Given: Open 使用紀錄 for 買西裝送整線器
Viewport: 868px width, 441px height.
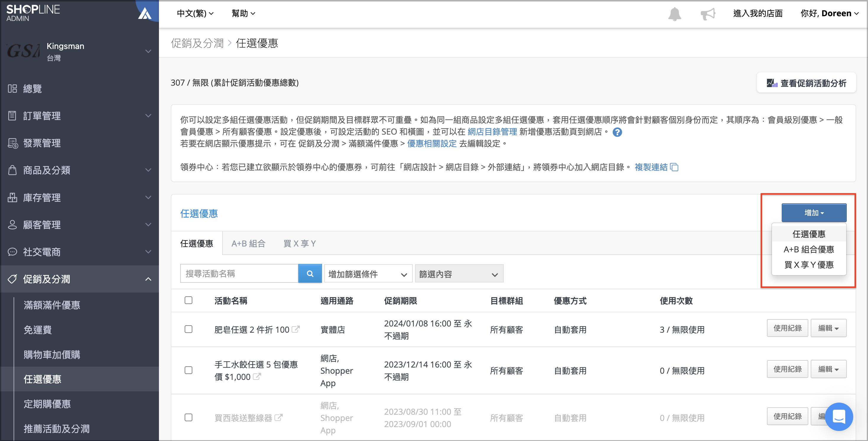Looking at the screenshot, I should [787, 416].
